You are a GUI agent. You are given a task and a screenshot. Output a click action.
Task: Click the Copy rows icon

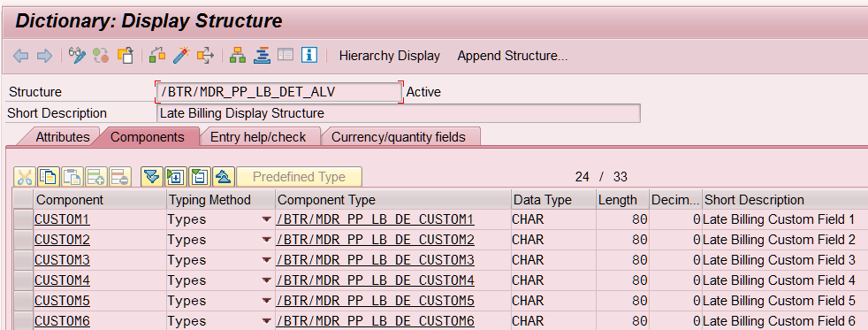coord(49,177)
